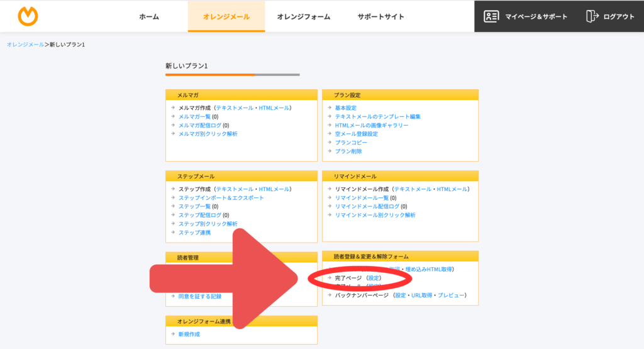Image resolution: width=644 pixels, height=349 pixels.
Task: Click the 新しいプラン1 page title
Action: click(186, 65)
